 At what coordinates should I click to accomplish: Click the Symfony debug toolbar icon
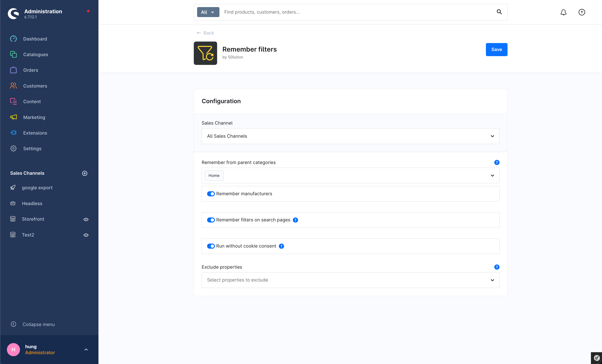[596, 358]
